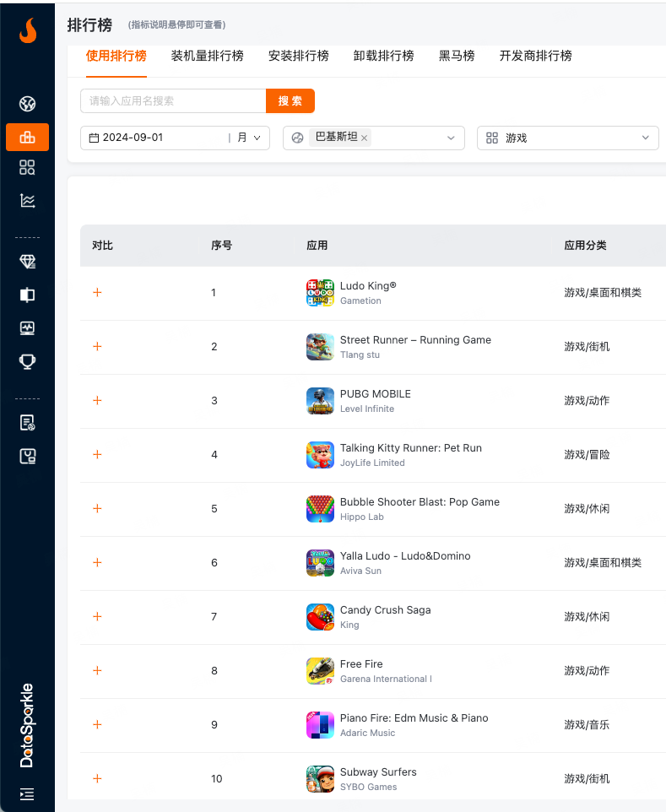Click the Yalla Ludo app icon

(x=320, y=563)
